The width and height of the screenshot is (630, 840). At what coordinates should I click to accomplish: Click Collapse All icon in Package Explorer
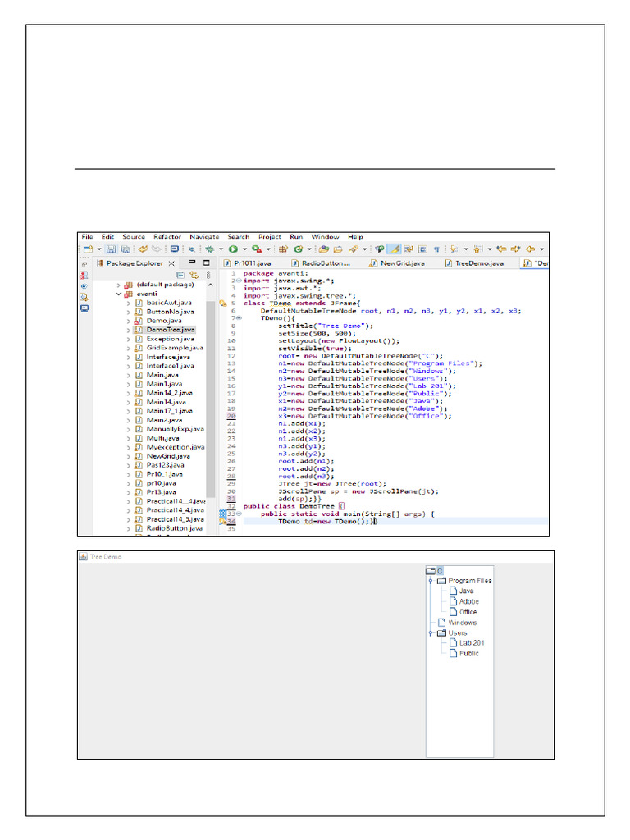click(180, 275)
